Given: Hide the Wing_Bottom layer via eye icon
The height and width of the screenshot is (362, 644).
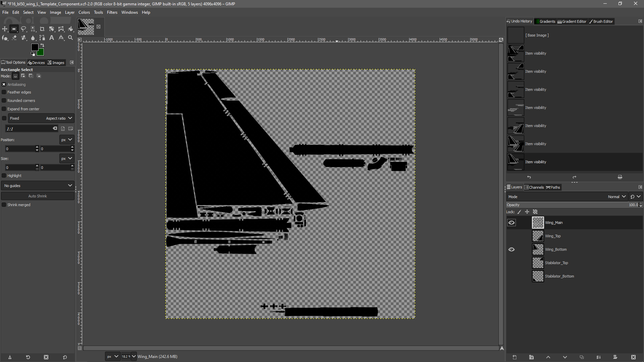Looking at the screenshot, I should [512, 249].
